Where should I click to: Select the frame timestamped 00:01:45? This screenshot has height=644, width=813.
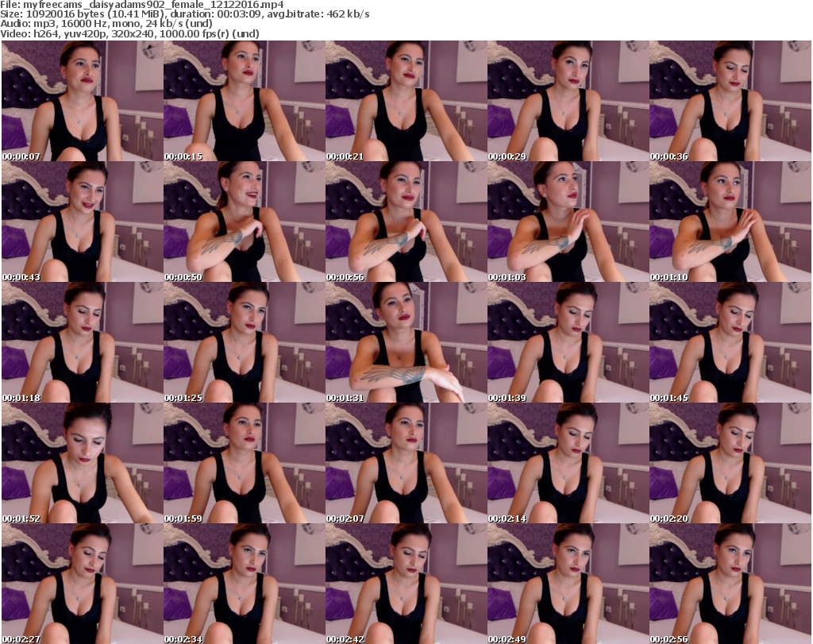[730, 342]
